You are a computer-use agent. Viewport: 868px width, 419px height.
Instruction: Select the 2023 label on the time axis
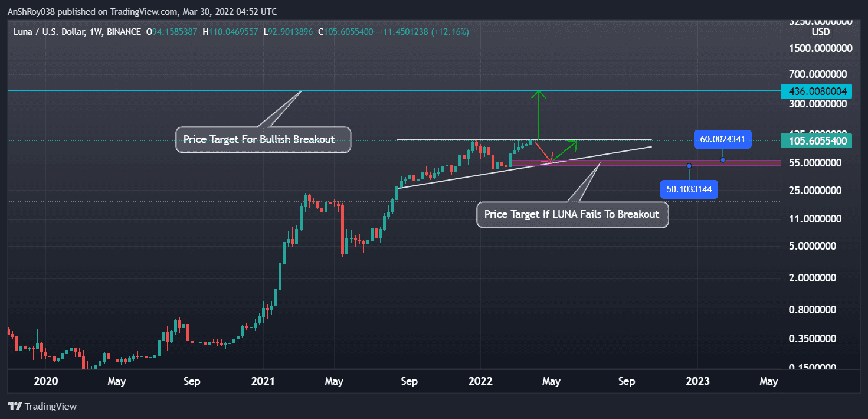point(697,381)
